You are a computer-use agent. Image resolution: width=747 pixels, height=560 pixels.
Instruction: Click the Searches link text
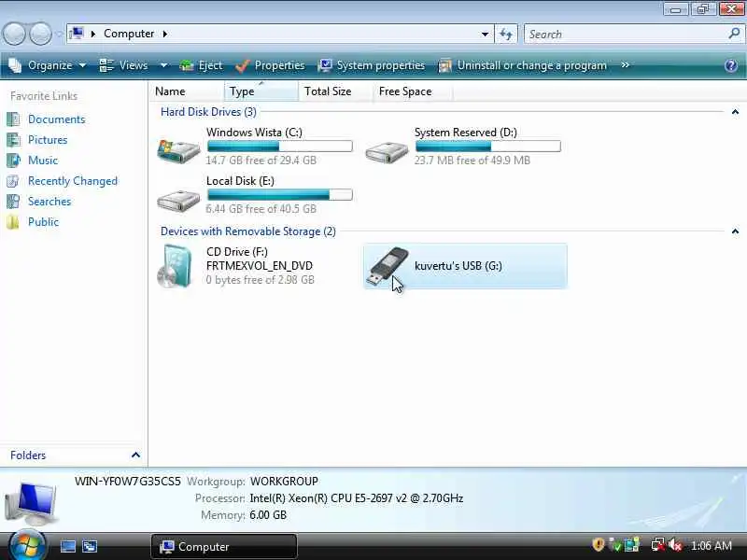(x=49, y=202)
